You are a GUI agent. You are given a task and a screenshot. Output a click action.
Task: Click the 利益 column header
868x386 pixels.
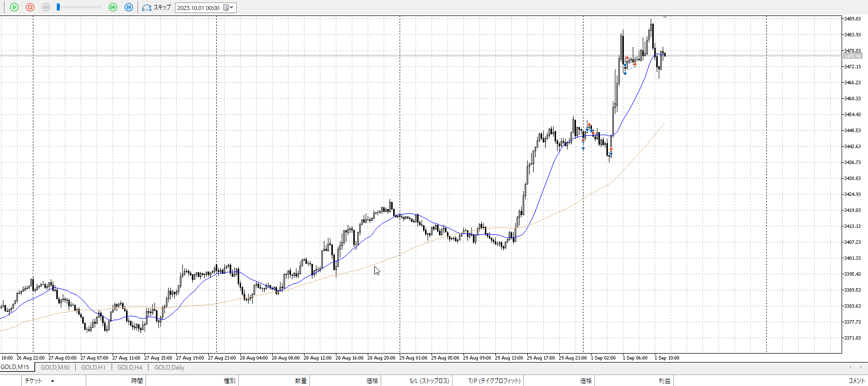664,381
